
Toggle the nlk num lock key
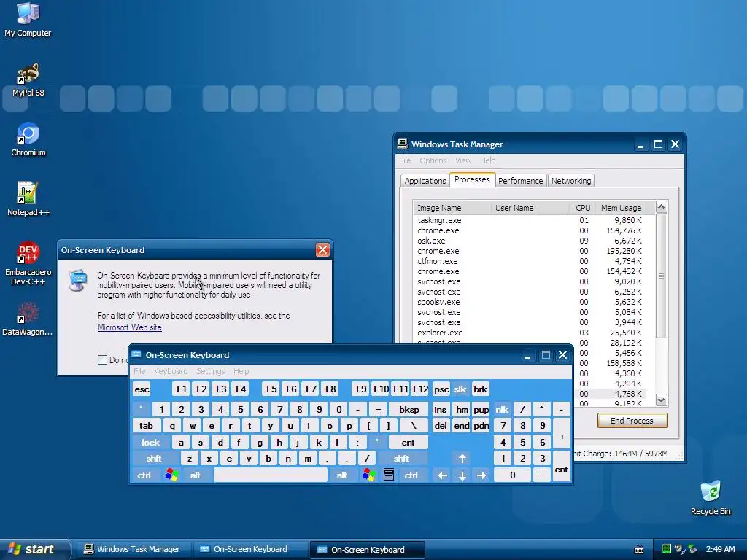[502, 409]
